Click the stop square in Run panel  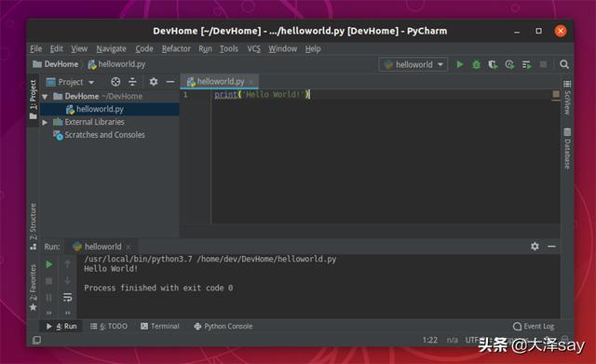pyautogui.click(x=49, y=281)
